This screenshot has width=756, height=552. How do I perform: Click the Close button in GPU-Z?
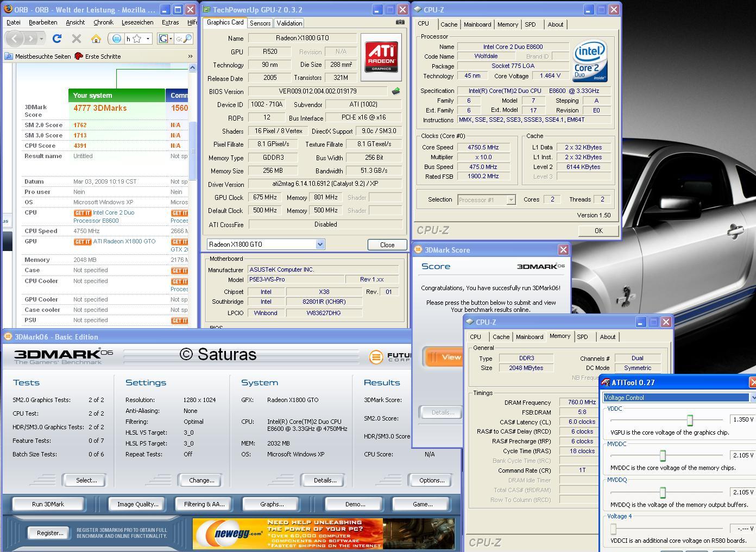point(387,244)
